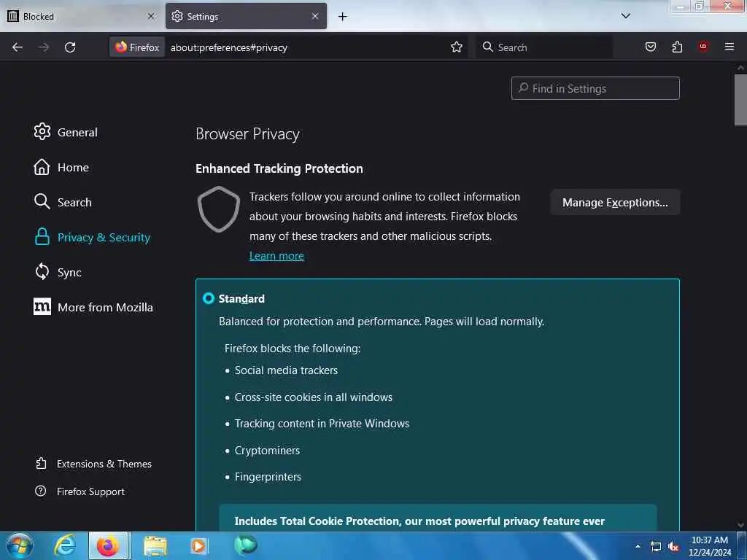This screenshot has width=747, height=560.
Task: Select Privacy & Security category
Action: tap(92, 237)
